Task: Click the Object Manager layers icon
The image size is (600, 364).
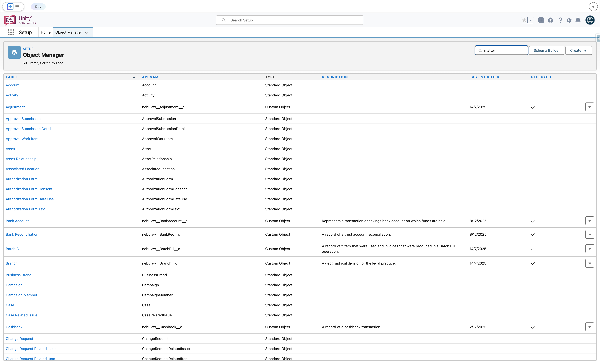Action: [14, 52]
